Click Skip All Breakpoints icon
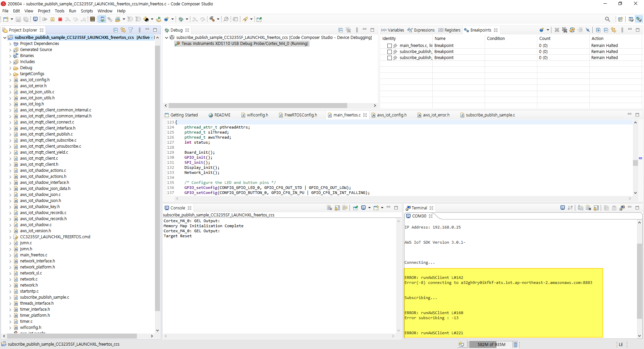 pos(588,30)
